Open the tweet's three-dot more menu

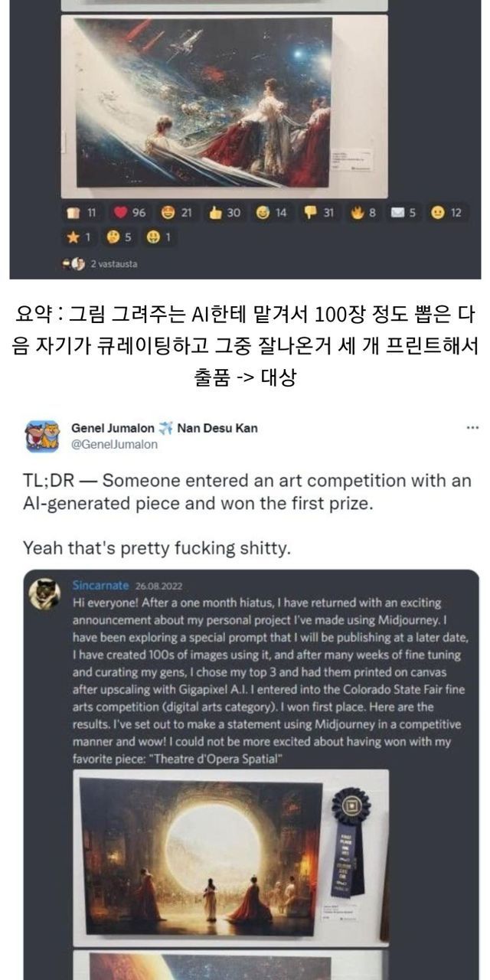(x=472, y=428)
